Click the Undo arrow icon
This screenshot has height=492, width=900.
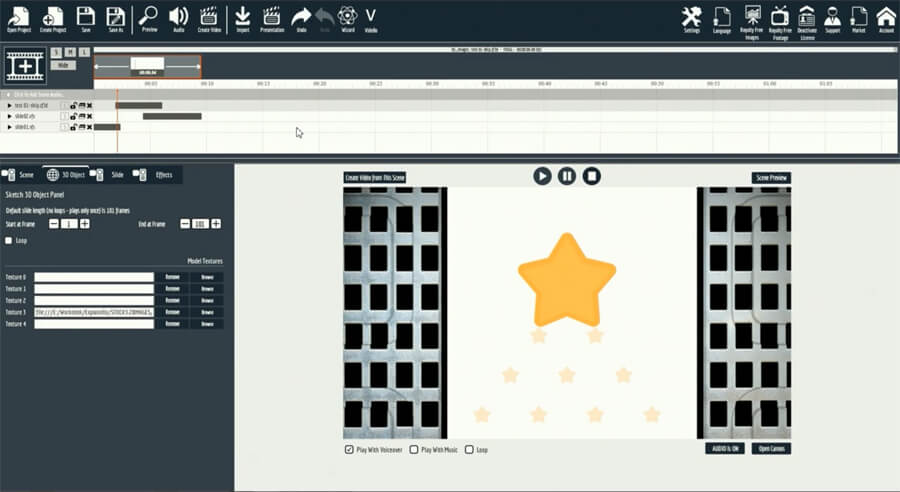[x=301, y=20]
